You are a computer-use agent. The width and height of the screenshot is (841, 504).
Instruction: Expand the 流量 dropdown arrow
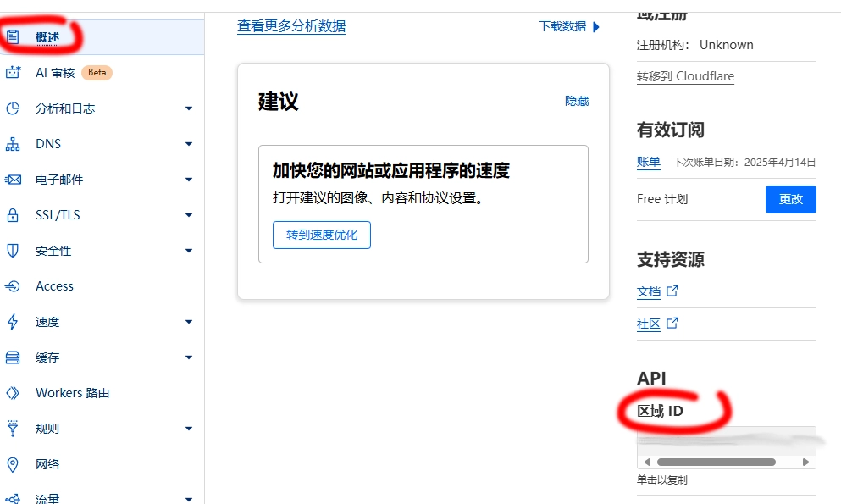(189, 499)
